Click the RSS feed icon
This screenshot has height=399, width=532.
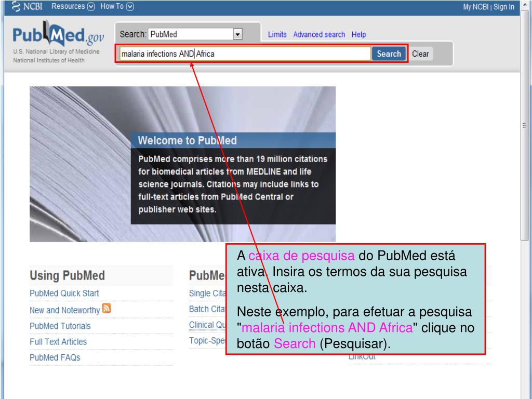107,308
